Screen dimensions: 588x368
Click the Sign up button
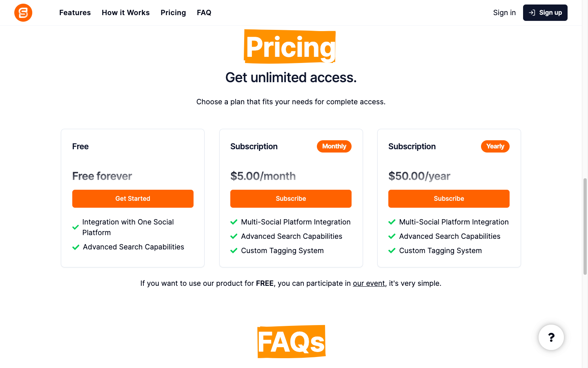[545, 13]
